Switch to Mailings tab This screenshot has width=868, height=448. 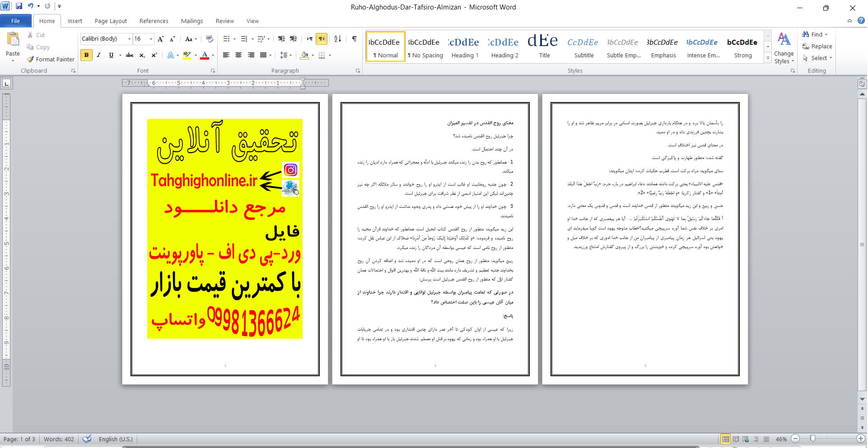point(192,21)
